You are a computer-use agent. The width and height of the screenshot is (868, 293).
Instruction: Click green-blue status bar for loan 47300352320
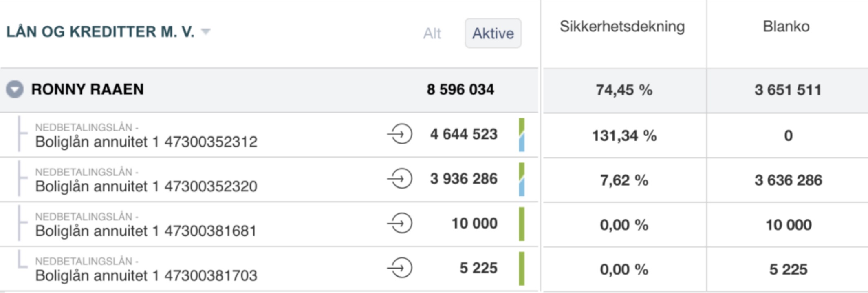(521, 179)
